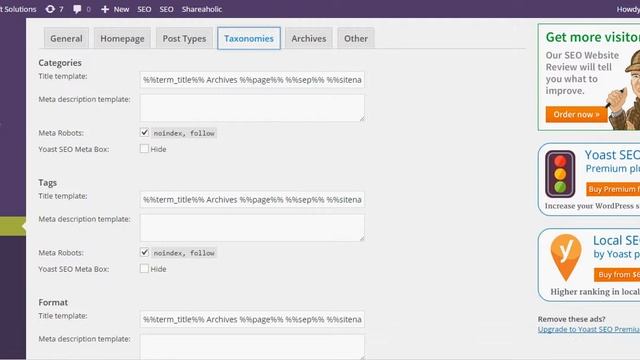The height and width of the screenshot is (360, 640).
Task: Open the second SEO menu in admin bar
Action: pos(167,9)
